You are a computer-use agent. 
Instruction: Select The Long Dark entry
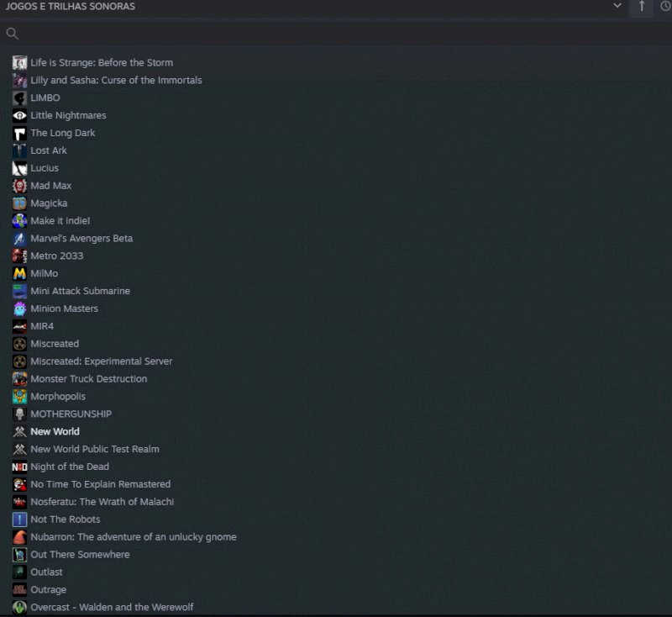62,134
